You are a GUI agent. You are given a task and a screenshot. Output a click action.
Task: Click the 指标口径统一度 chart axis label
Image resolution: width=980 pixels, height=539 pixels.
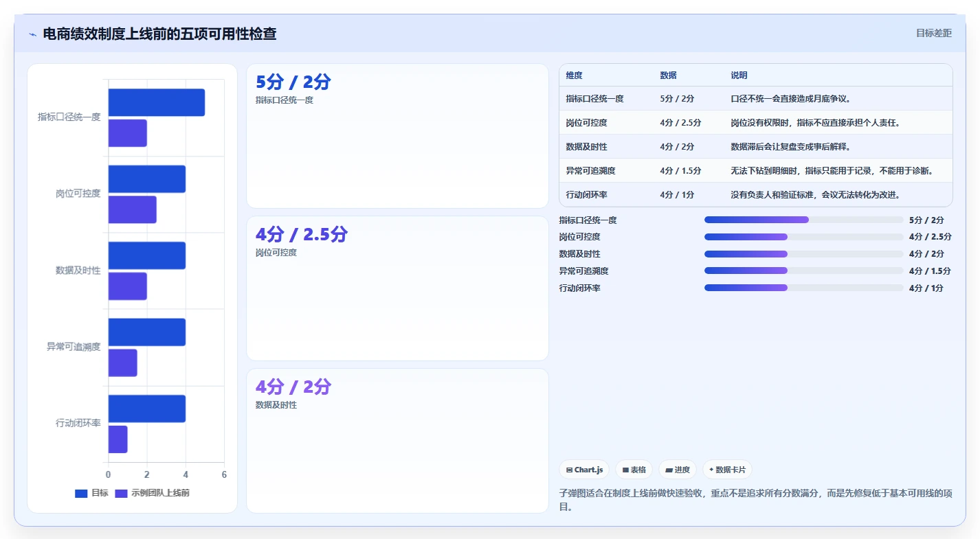tap(69, 117)
